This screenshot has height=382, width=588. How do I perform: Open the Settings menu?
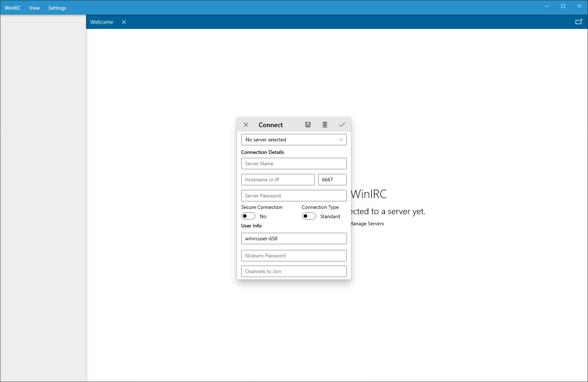pos(57,8)
